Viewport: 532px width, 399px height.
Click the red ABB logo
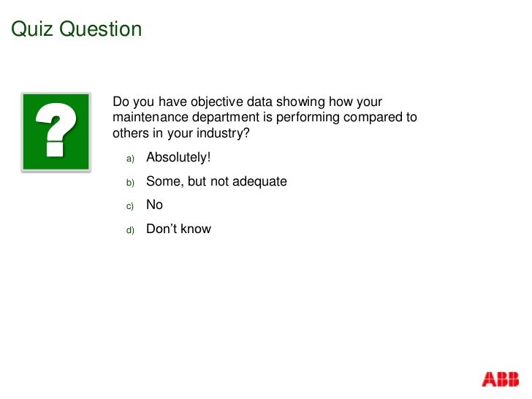500,379
